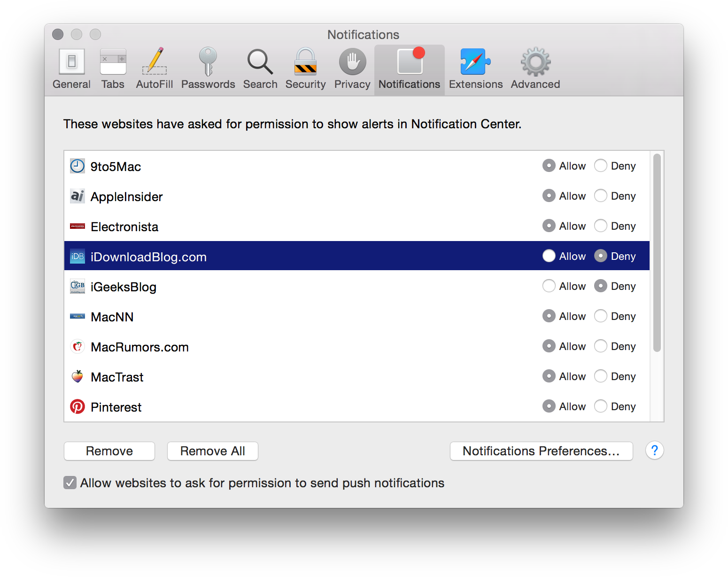The height and width of the screenshot is (577, 728).
Task: Select the MacNN row name
Action: pyautogui.click(x=112, y=317)
